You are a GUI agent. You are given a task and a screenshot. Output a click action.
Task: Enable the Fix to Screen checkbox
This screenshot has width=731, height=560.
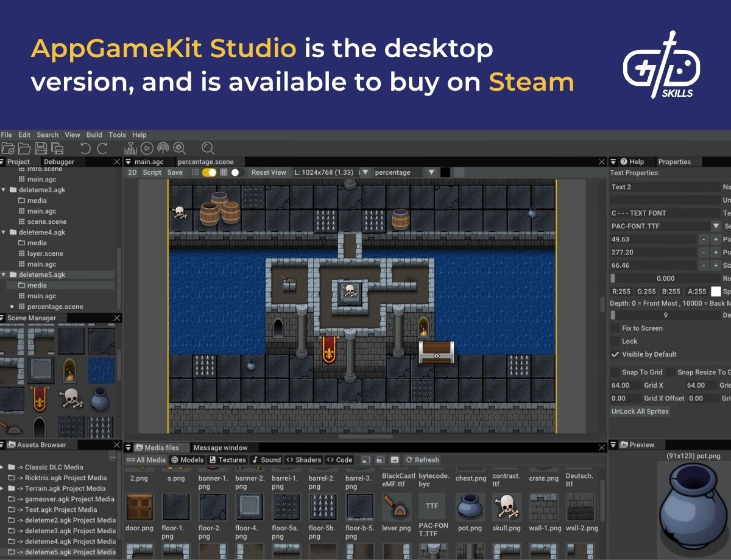(616, 328)
